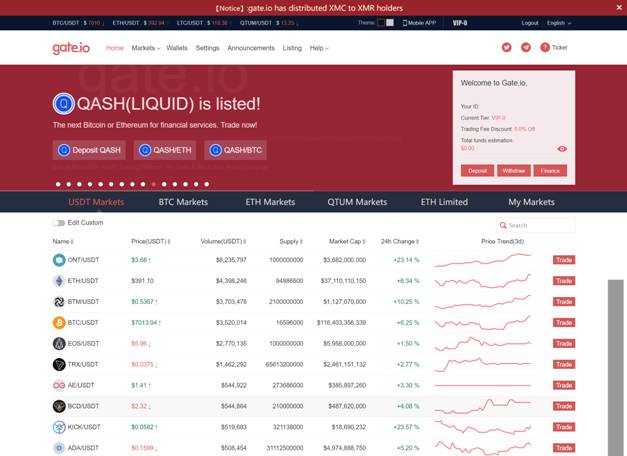Switch to ETH Limited tab
This screenshot has width=627, height=456.
click(x=444, y=202)
